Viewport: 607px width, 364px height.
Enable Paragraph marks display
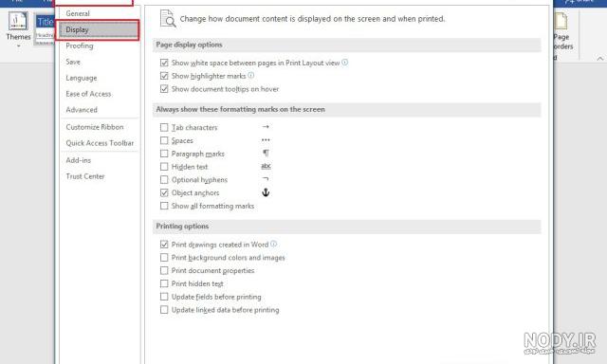(x=164, y=154)
